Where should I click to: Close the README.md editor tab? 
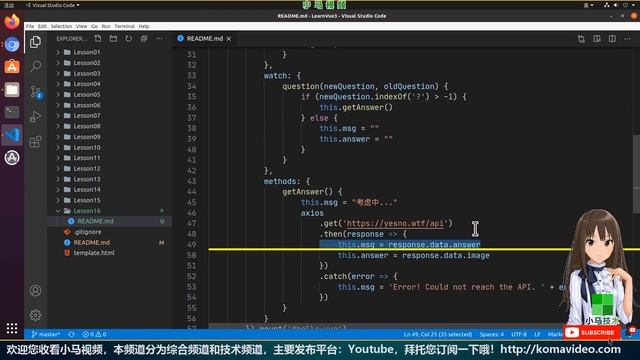(229, 39)
